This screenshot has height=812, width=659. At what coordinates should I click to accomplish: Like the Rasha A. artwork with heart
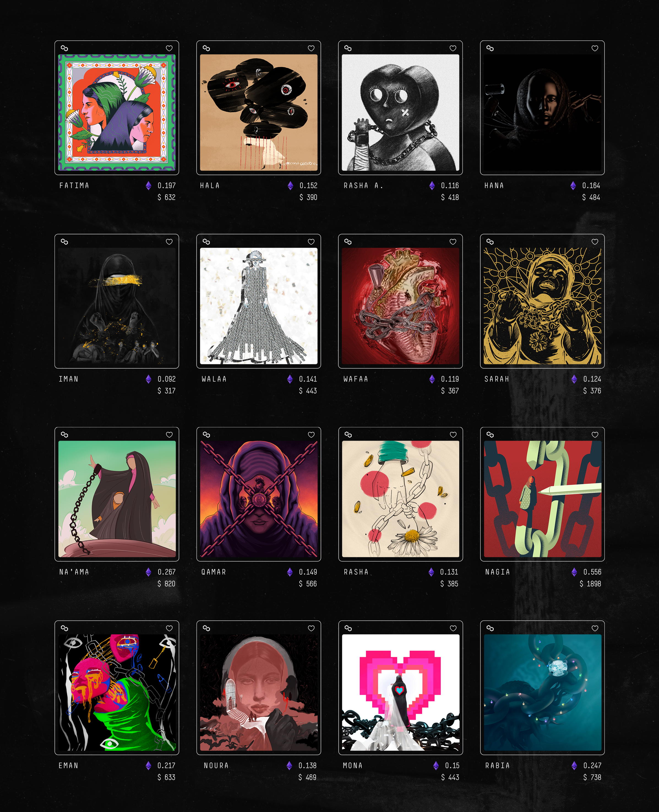(x=453, y=48)
